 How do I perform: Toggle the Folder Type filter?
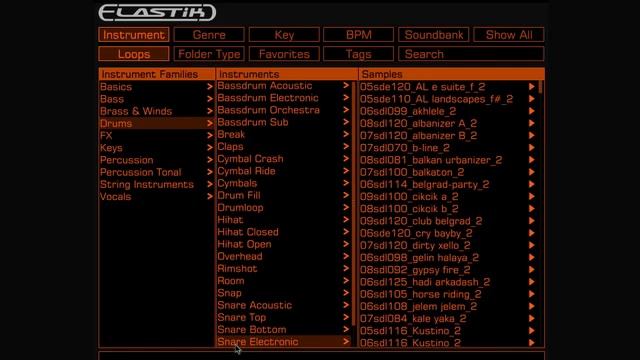point(209,54)
